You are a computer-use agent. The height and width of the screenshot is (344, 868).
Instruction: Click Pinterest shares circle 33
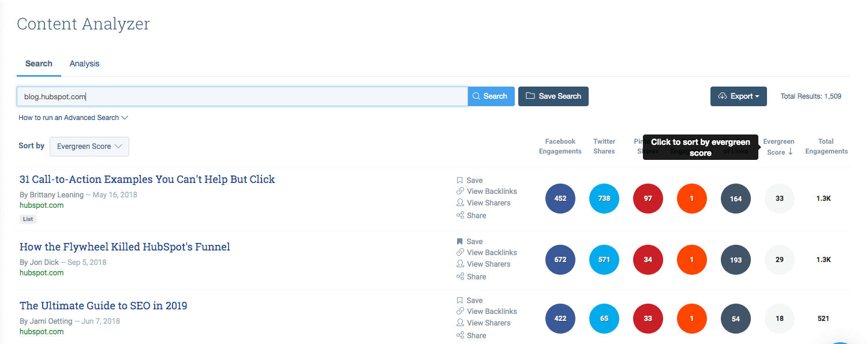point(648,319)
